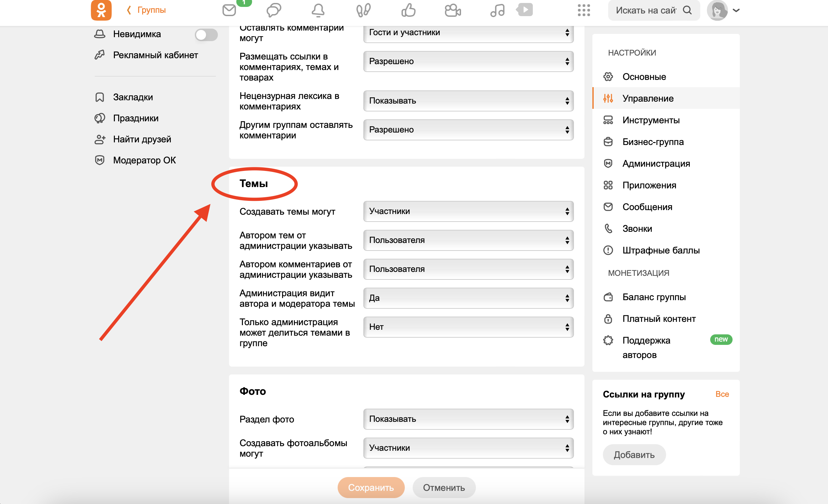Open guests footprints icon
This screenshot has width=828, height=504.
pos(363,10)
